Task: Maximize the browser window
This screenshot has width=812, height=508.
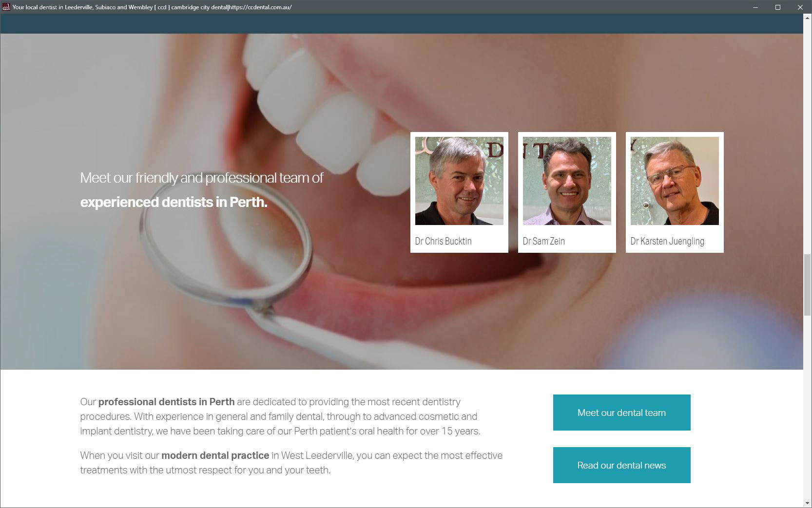Action: 778,7
